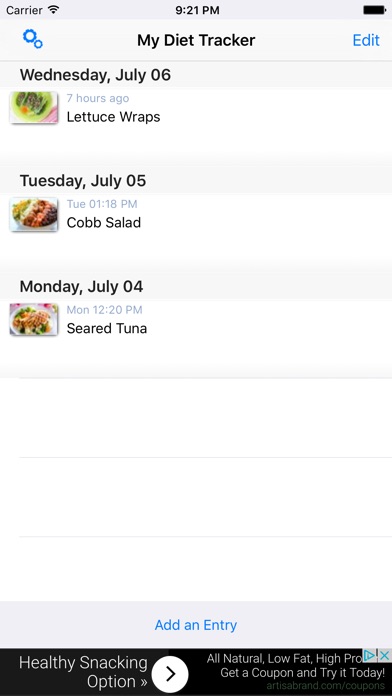
Task: Tap the Wi-Fi icon in status bar
Action: [x=54, y=10]
